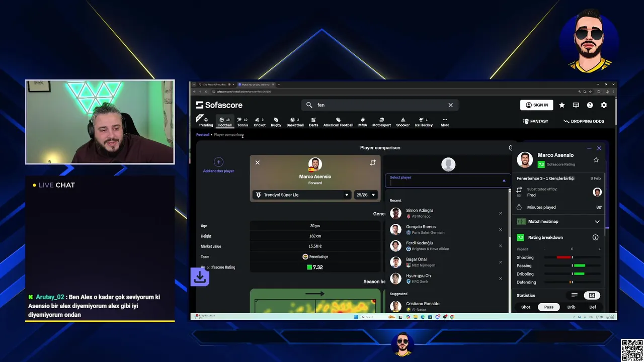
Task: Open the 25/26 season dropdown
Action: [x=366, y=195]
